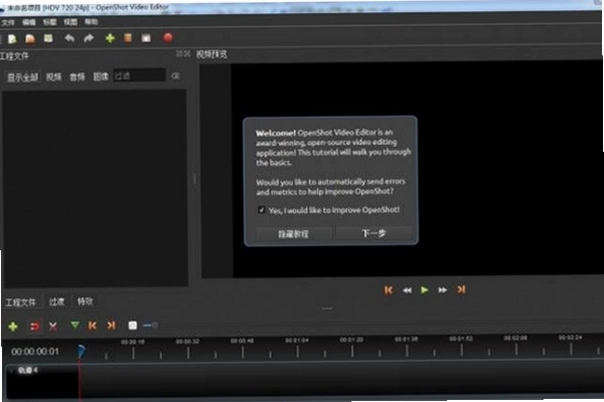Fast forward the video preview
The width and height of the screenshot is (604, 402).
[442, 290]
